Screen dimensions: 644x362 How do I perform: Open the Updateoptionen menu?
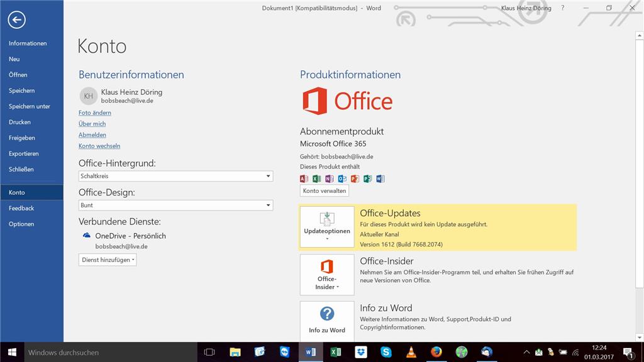pos(327,227)
